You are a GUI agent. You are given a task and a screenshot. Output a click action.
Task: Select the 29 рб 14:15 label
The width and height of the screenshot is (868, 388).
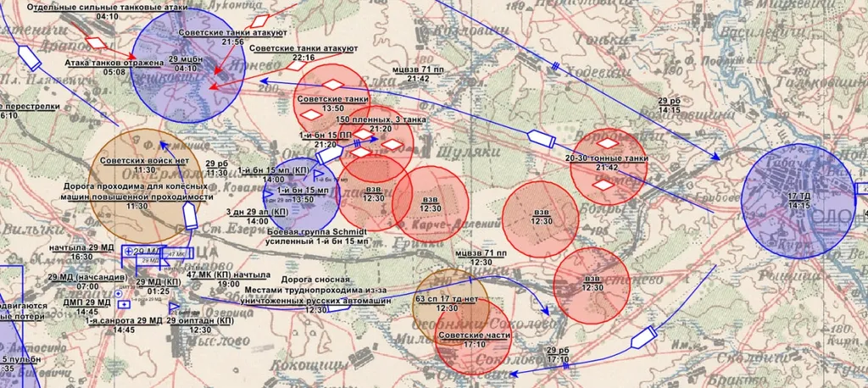tap(670, 106)
